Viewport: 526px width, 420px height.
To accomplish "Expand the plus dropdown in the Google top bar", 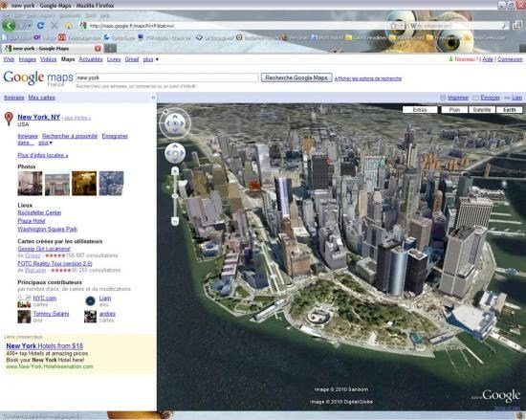I will (150, 59).
